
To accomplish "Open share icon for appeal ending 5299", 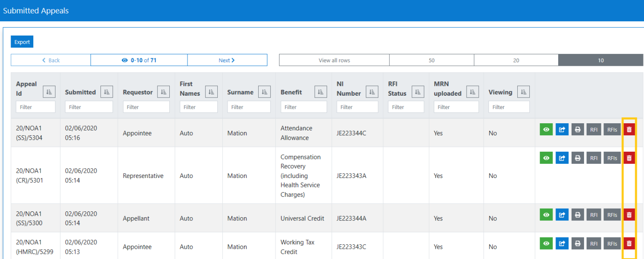I will pos(562,243).
